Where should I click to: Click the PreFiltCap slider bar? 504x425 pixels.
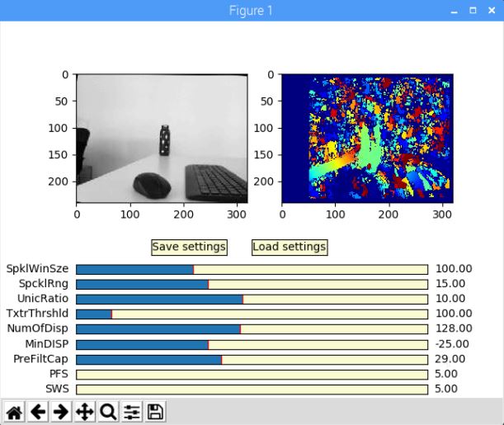(x=252, y=359)
